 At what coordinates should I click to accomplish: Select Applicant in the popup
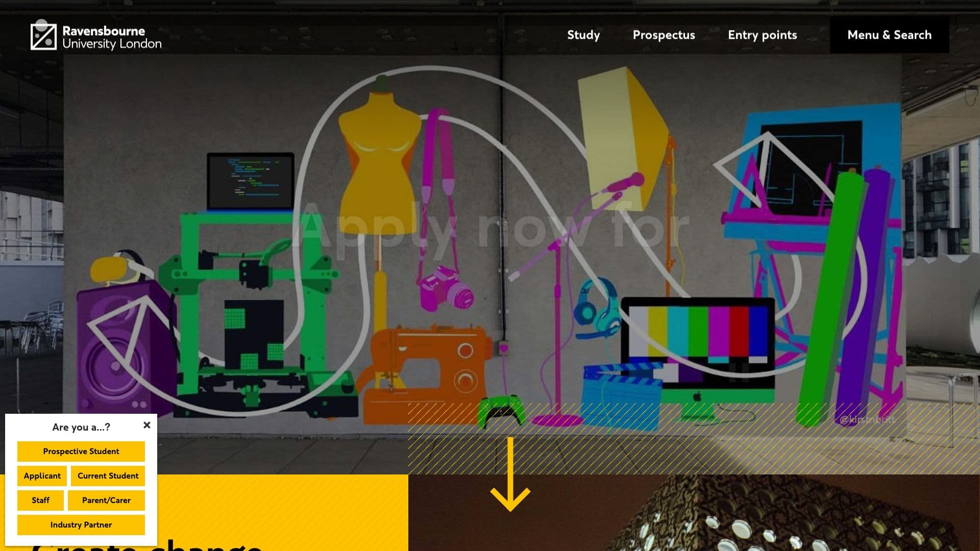42,475
